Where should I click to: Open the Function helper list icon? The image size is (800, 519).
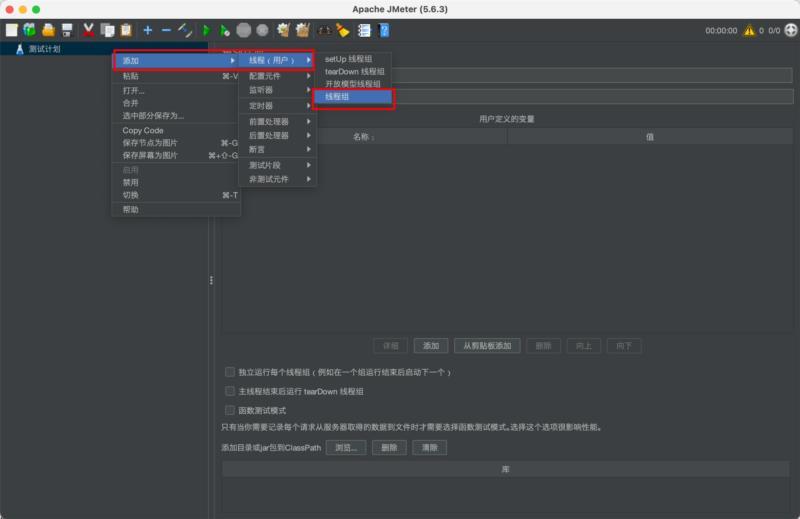tap(364, 31)
